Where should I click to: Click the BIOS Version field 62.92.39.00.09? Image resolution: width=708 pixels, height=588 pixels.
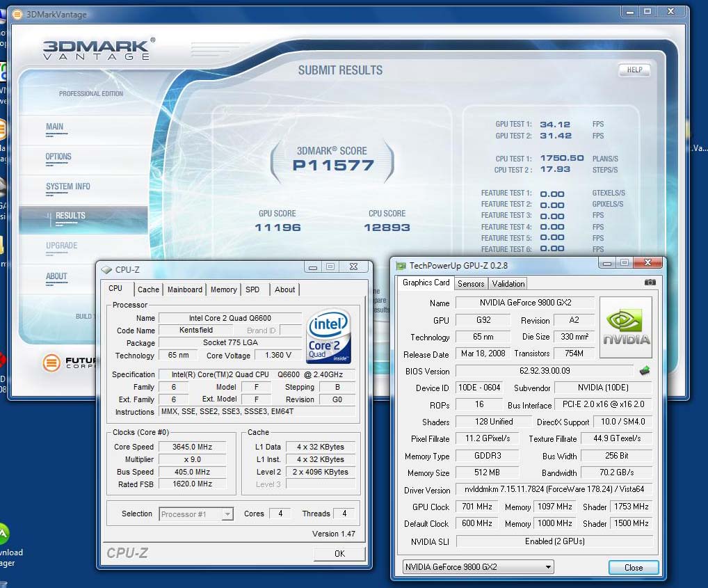[545, 371]
